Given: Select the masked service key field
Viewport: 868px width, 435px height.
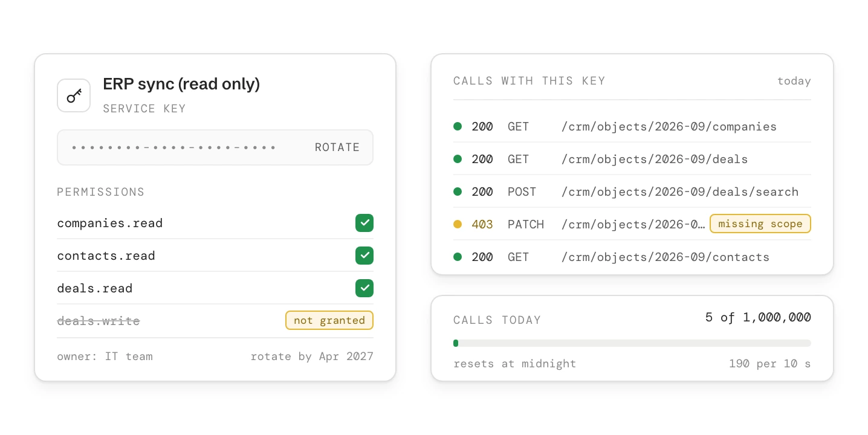Looking at the screenshot, I should 215,147.
